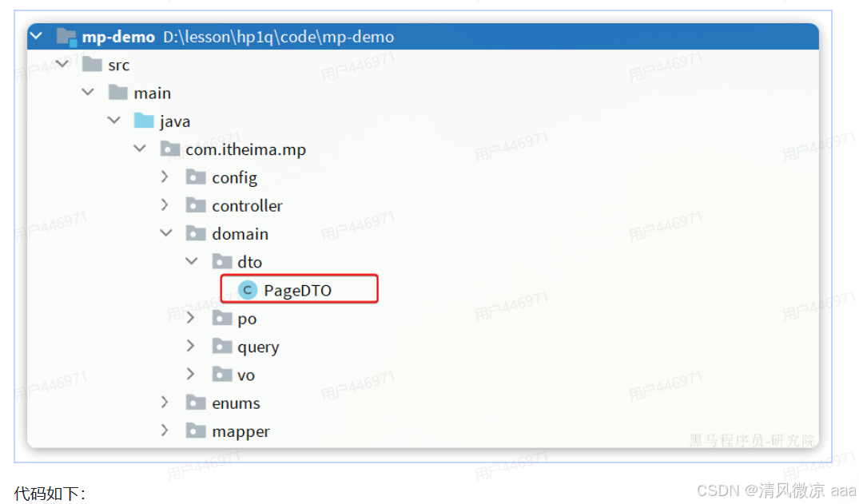Click the query package icon
Screen dimensions: 859x504
[222, 346]
